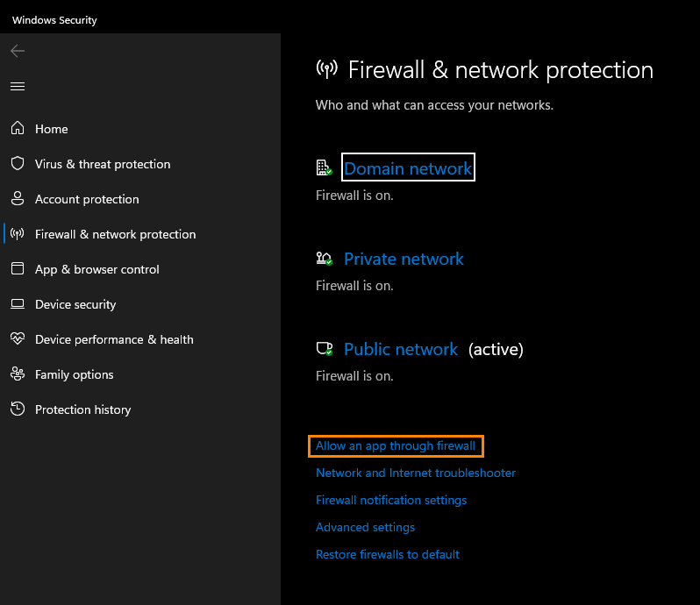700x605 pixels.
Task: Select the Virus & threat protection shield icon
Action: coord(18,163)
